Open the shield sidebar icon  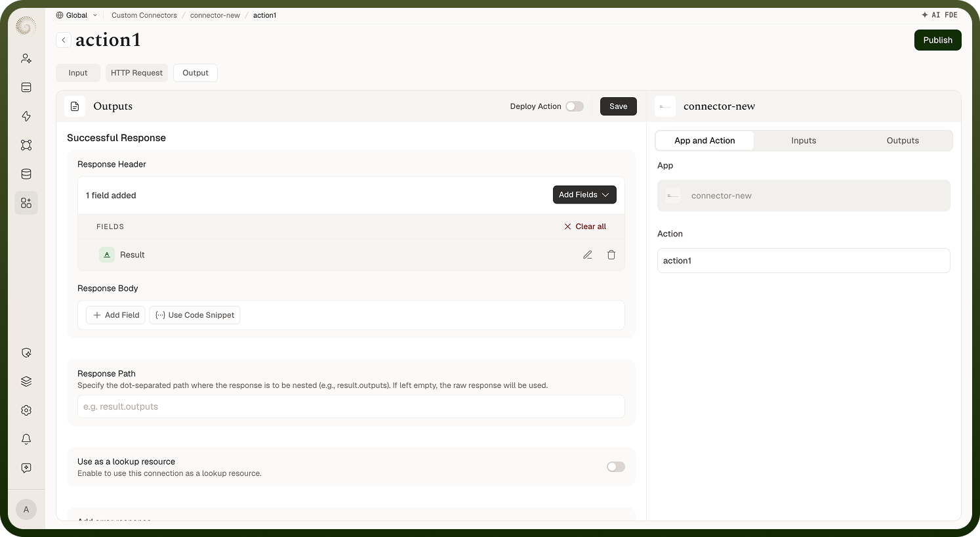click(x=26, y=353)
